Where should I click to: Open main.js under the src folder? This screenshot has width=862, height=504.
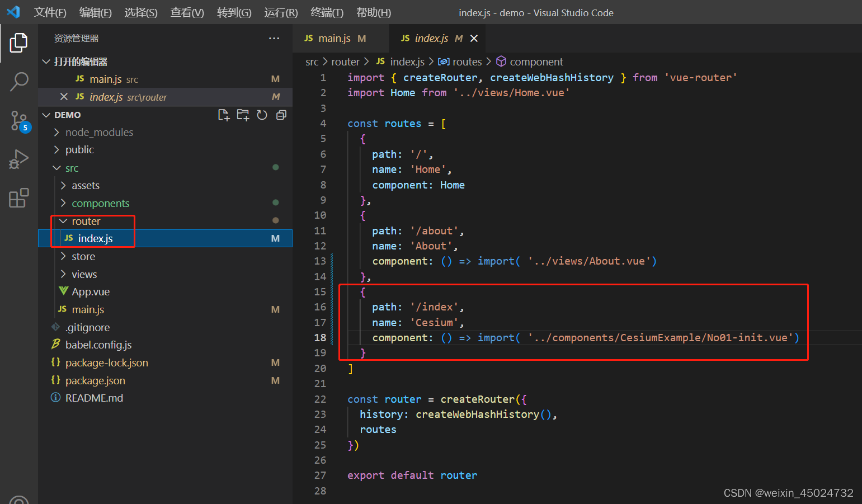click(x=165, y=309)
